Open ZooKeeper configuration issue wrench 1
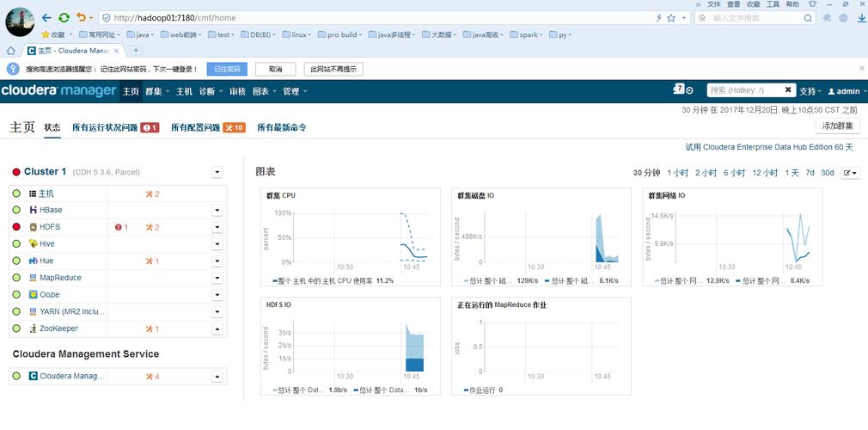 (x=152, y=329)
